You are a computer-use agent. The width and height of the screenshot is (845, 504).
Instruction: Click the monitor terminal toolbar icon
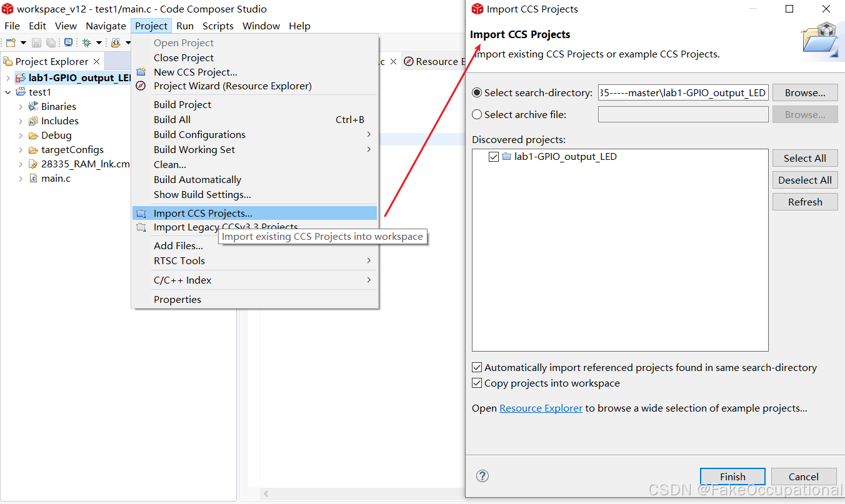(68, 42)
